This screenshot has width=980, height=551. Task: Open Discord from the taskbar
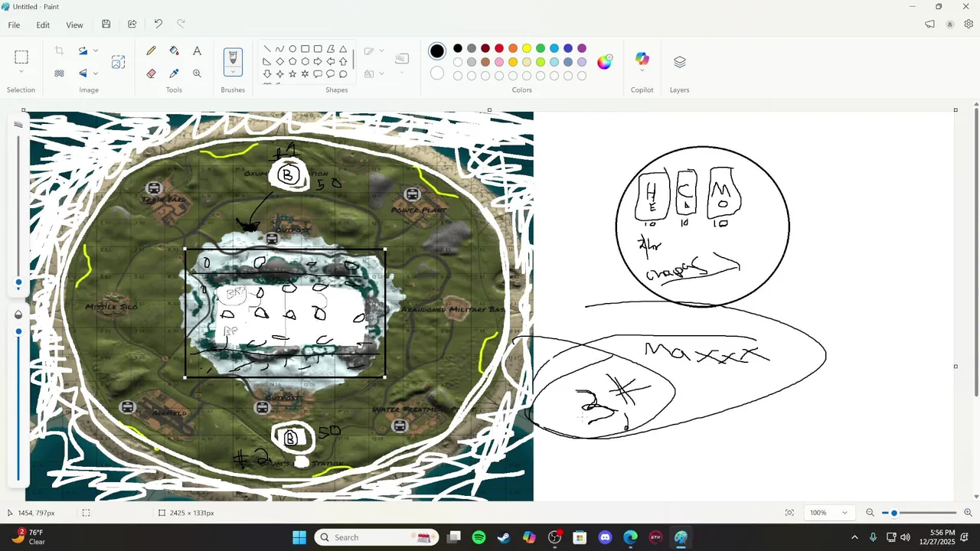tap(605, 537)
